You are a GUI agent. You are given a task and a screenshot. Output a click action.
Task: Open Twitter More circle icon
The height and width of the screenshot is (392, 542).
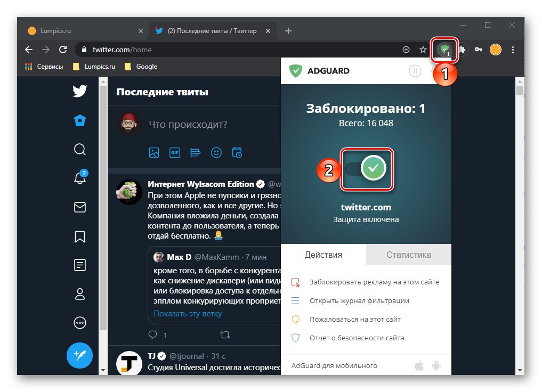(x=80, y=323)
